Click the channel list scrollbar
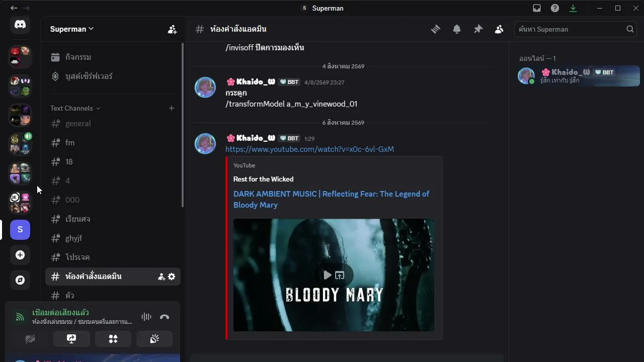Viewport: 644px width, 362px height. coord(183,126)
